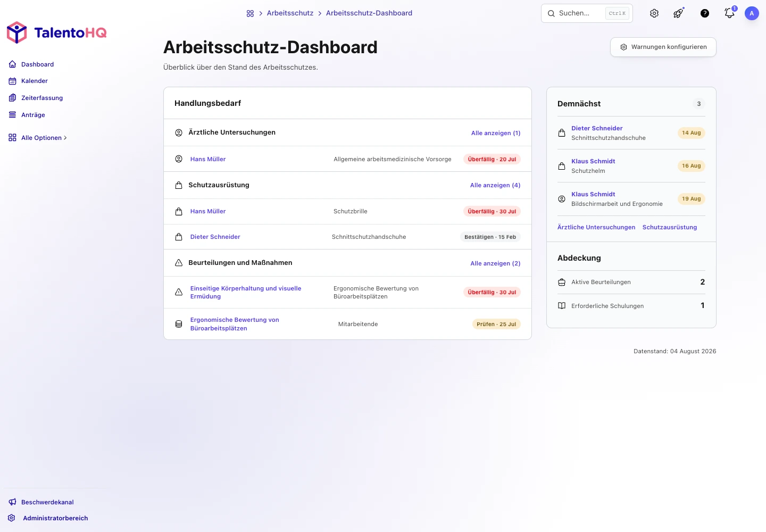Open Anträge in the sidebar

(x=33, y=115)
